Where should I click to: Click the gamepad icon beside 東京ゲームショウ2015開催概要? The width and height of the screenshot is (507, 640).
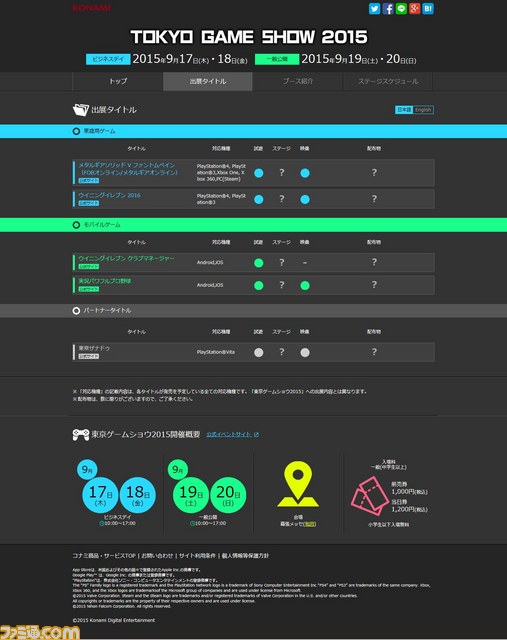tap(81, 435)
